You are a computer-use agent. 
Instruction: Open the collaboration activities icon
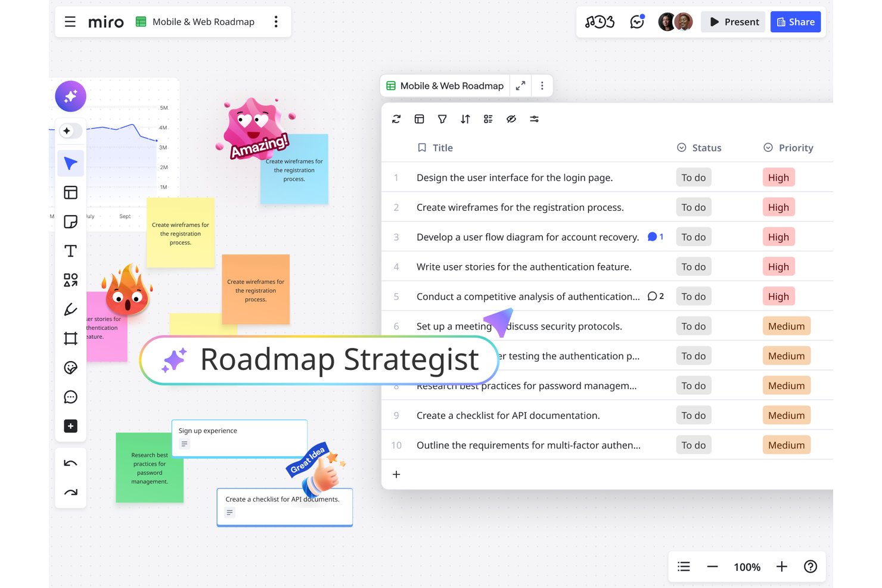(x=600, y=22)
